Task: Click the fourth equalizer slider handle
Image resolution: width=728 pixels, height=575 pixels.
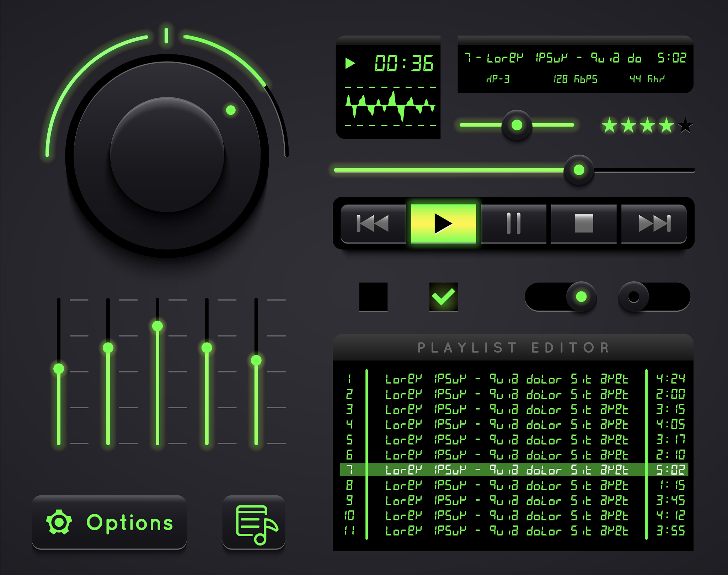Action: click(207, 348)
